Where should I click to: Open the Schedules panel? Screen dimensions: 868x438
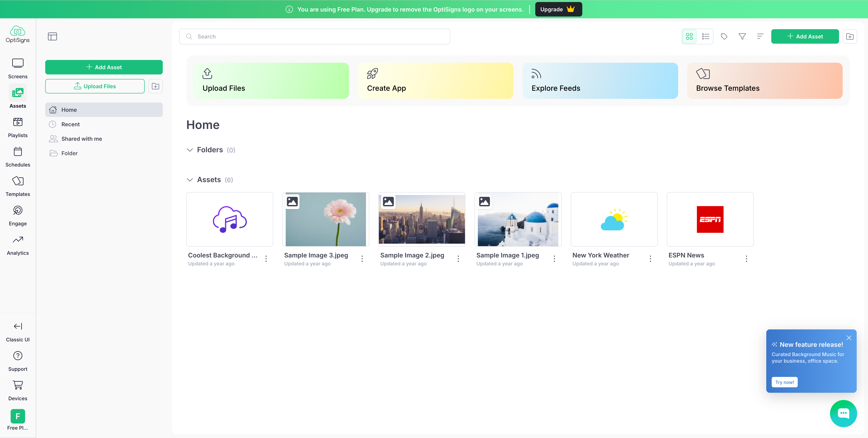pyautogui.click(x=18, y=156)
